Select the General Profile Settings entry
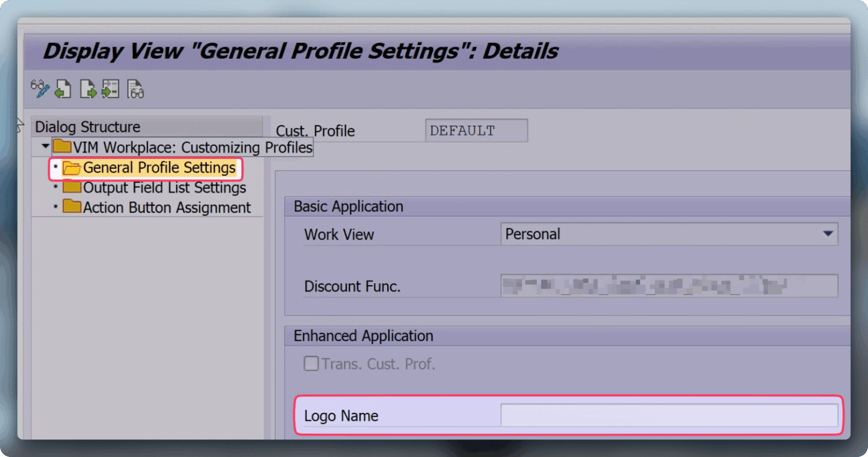The height and width of the screenshot is (457, 868). point(159,167)
